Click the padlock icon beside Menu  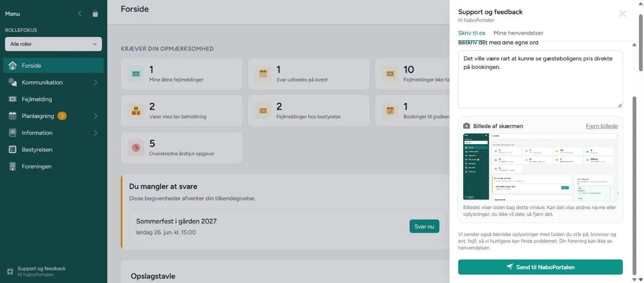95,13
